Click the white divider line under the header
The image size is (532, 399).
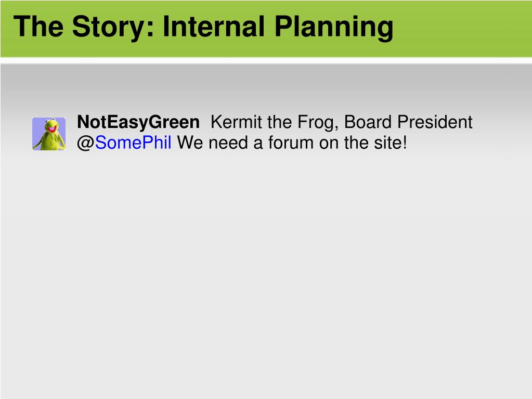point(266,60)
